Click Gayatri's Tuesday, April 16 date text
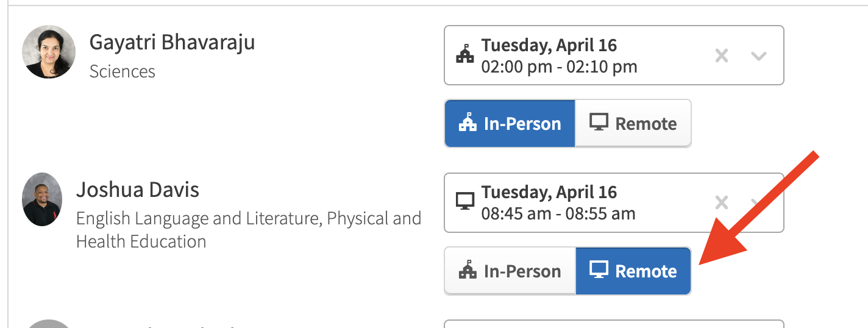Image resolution: width=868 pixels, height=328 pixels. pos(549,46)
